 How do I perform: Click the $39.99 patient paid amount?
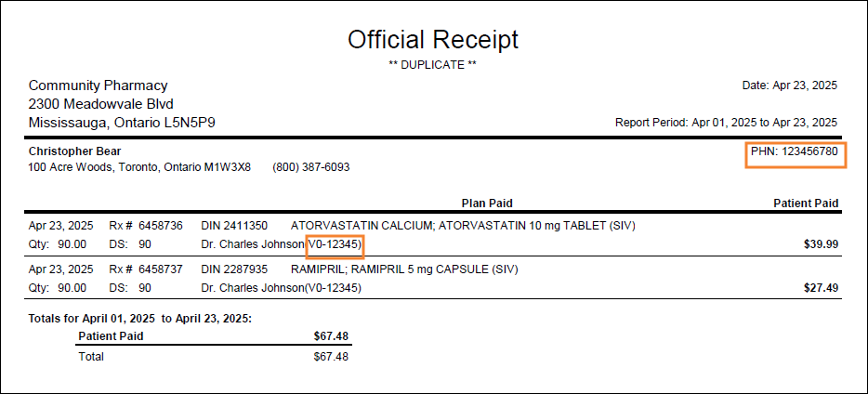(x=821, y=244)
